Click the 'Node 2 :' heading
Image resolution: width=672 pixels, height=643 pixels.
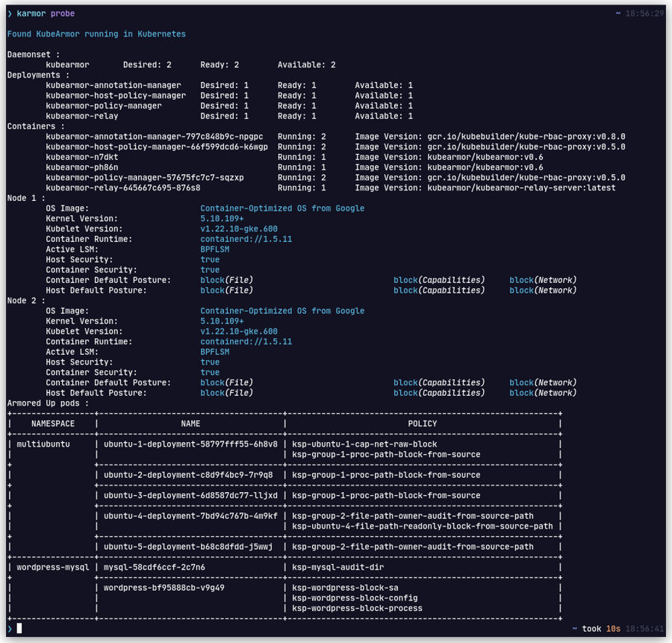(26, 300)
